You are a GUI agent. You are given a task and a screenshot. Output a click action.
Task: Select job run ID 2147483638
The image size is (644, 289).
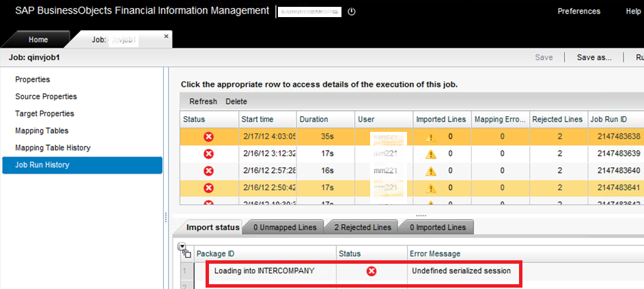tap(619, 137)
